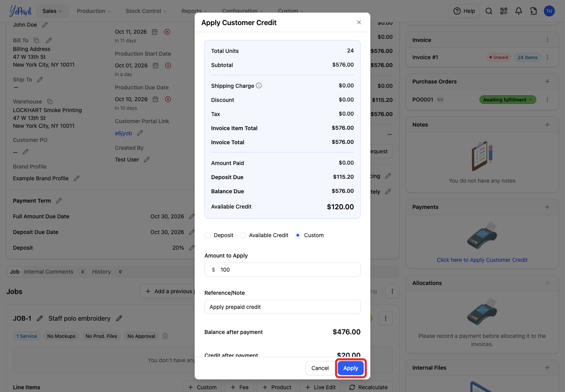Viewport: 565px width, 392px height.
Task: Edit the Payment Term
Action: 59,201
